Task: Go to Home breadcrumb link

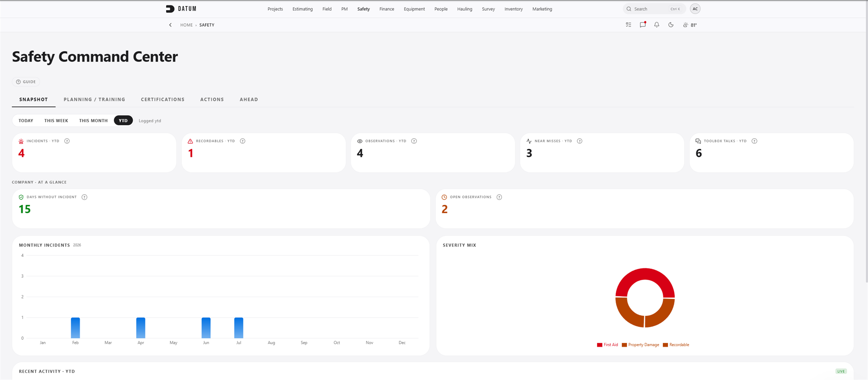Action: [186, 25]
